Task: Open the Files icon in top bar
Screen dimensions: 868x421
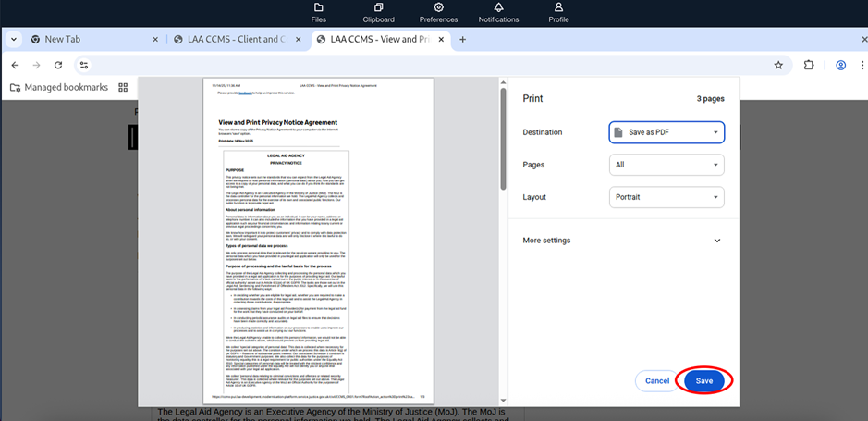Action: tap(319, 12)
